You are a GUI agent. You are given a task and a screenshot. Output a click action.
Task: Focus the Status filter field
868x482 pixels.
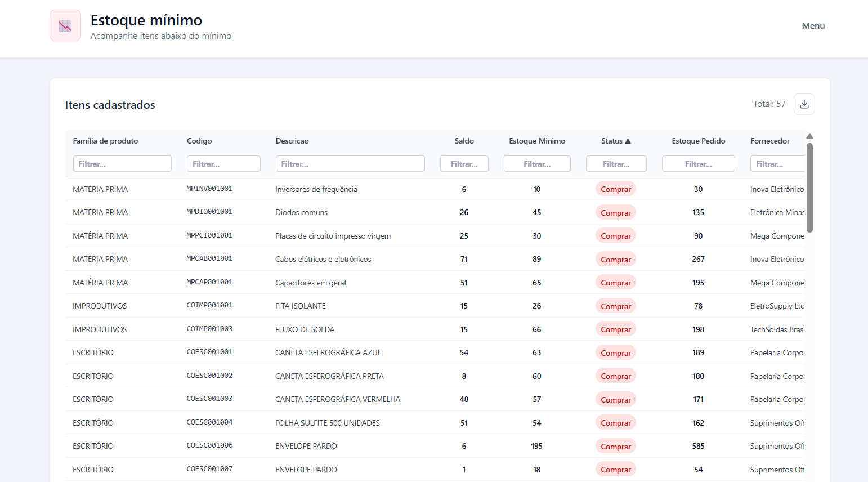(616, 164)
